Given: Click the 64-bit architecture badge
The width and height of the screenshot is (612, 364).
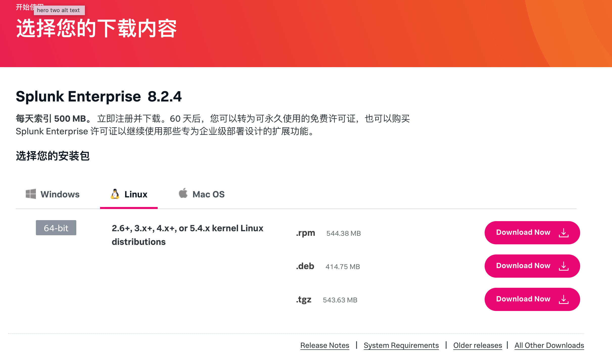Looking at the screenshot, I should click(56, 228).
